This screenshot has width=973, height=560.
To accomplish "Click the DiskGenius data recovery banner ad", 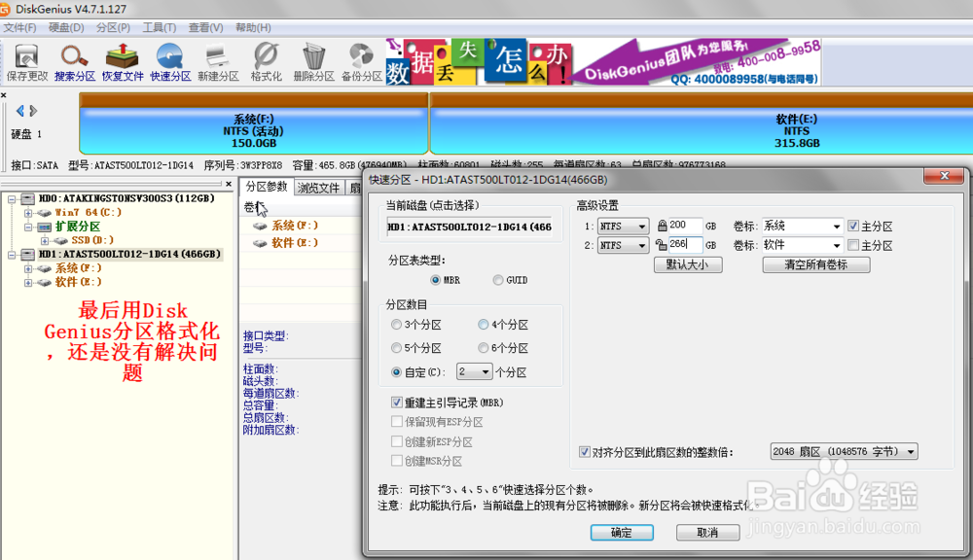I will tap(603, 62).
